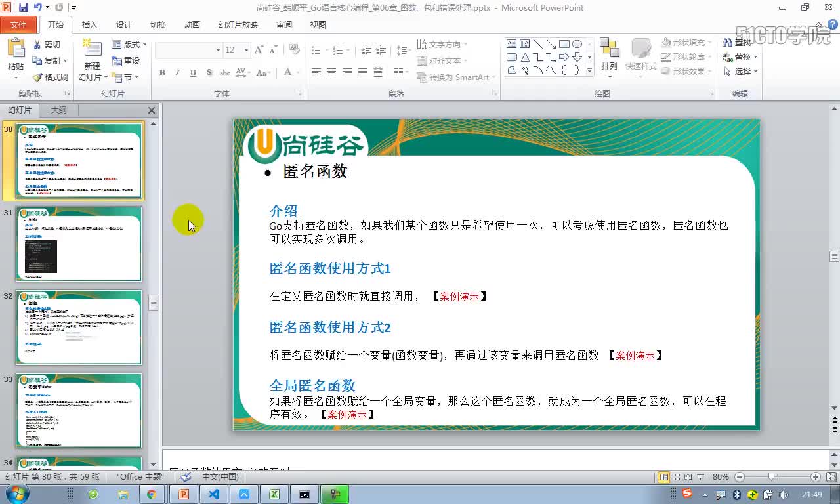Image resolution: width=840 pixels, height=504 pixels.
Task: Increase the list indent level
Action: [382, 50]
